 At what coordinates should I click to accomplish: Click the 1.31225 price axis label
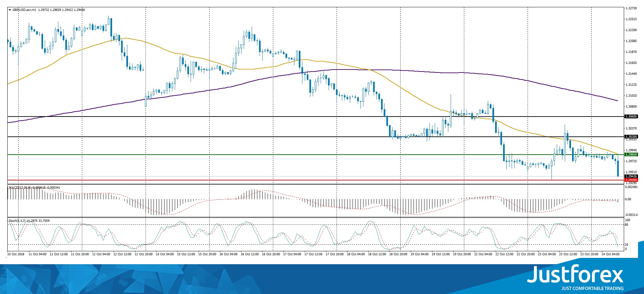[x=631, y=85]
